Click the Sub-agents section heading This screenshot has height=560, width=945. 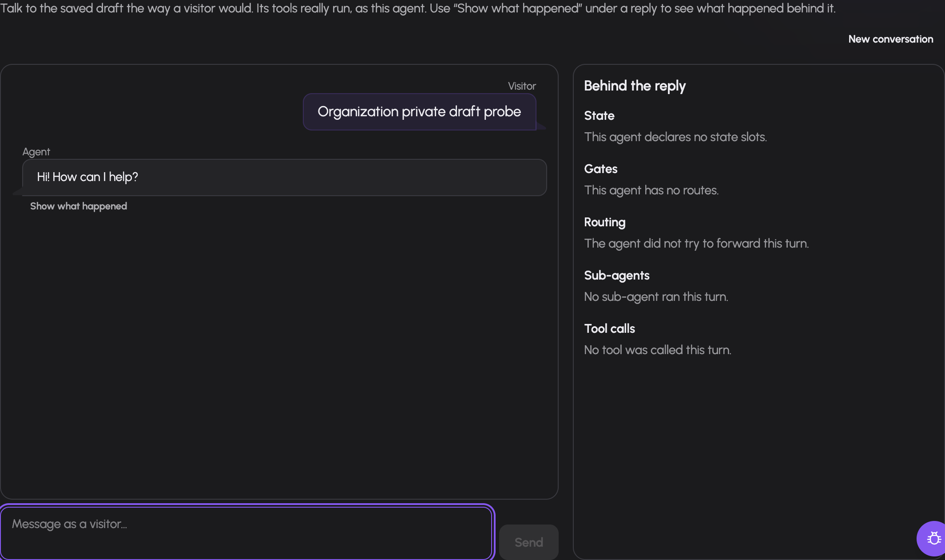pos(616,276)
